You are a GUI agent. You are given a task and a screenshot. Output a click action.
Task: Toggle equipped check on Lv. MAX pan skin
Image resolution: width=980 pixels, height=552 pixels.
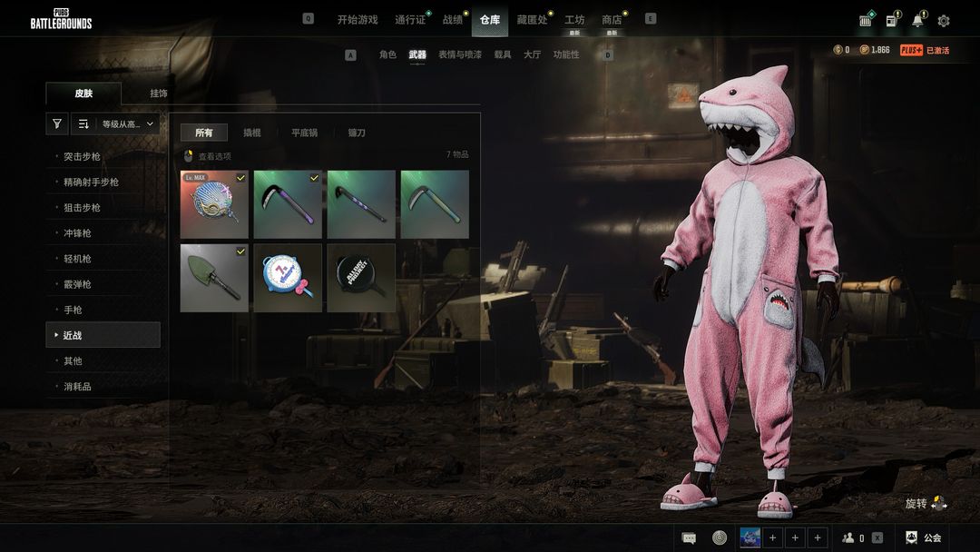[240, 178]
